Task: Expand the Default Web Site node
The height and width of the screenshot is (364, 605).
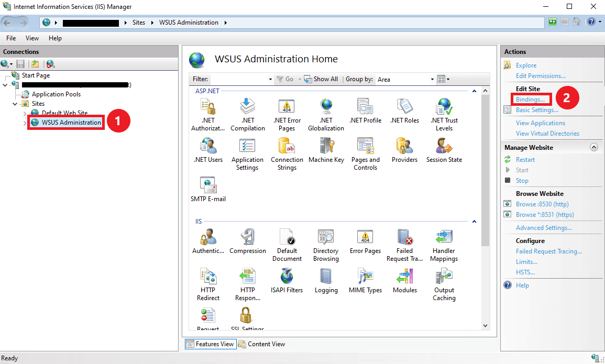Action: click(x=25, y=113)
